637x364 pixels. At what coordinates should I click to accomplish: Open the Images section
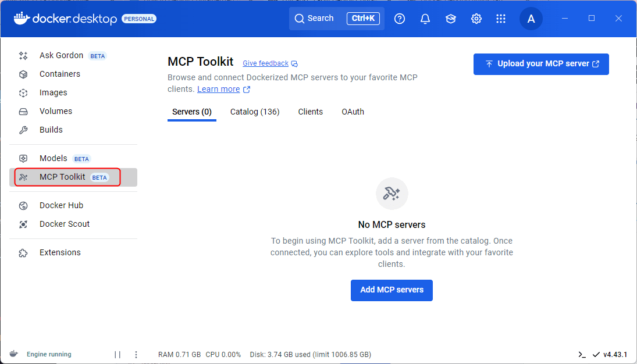coord(53,92)
